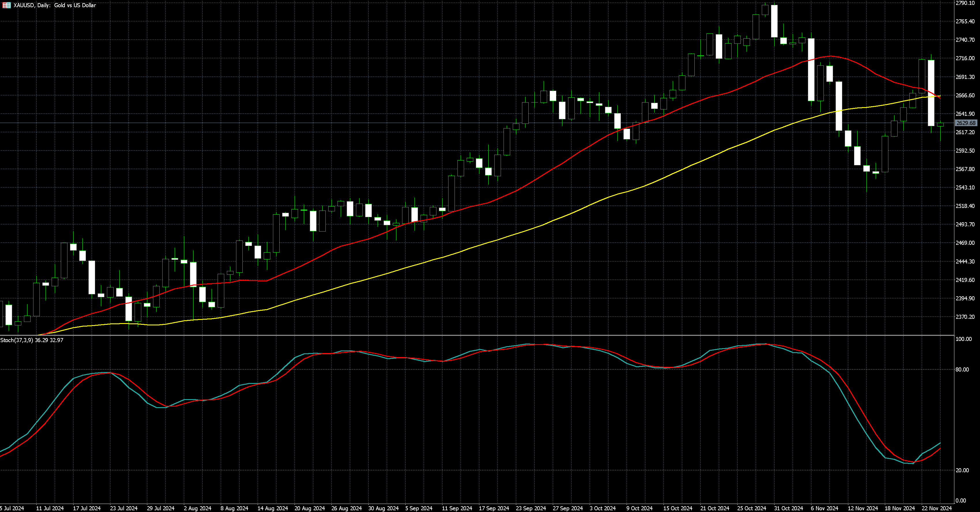Click the 11 Sep 2024 date label
980x512 pixels.
(x=457, y=508)
